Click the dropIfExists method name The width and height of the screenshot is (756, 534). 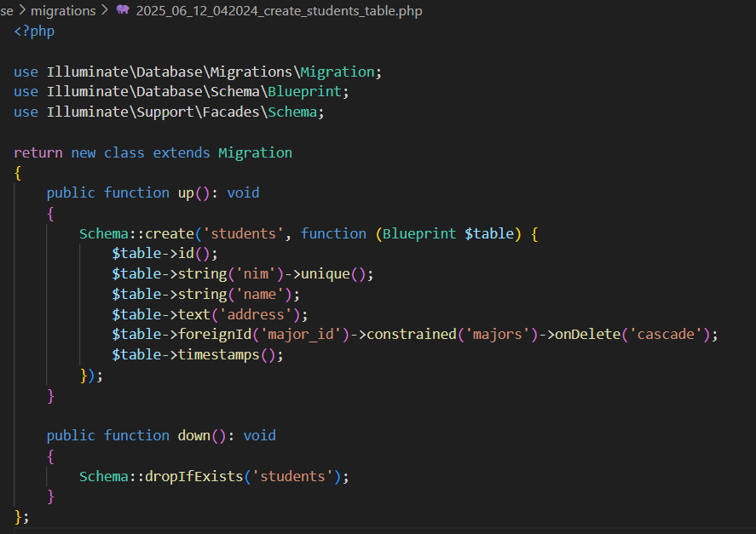[202, 476]
